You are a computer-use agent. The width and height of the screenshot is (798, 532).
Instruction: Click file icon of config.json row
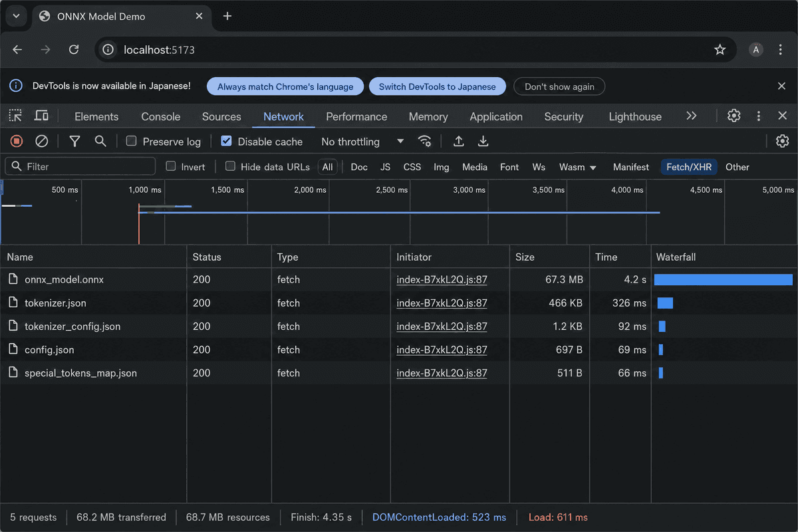[x=13, y=349]
